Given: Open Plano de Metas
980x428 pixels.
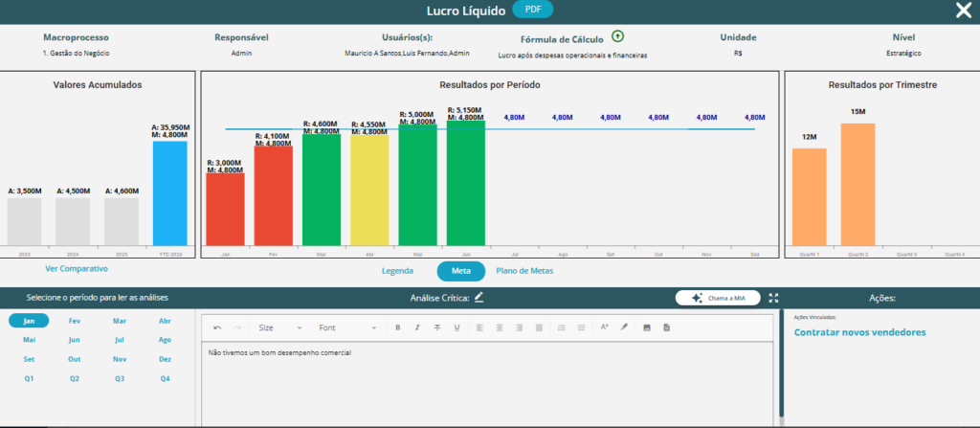Looking at the screenshot, I should pos(524,271).
